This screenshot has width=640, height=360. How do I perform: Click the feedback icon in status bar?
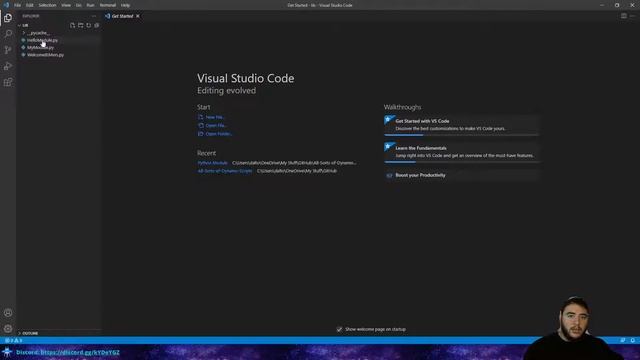pyautogui.click(x=622, y=340)
